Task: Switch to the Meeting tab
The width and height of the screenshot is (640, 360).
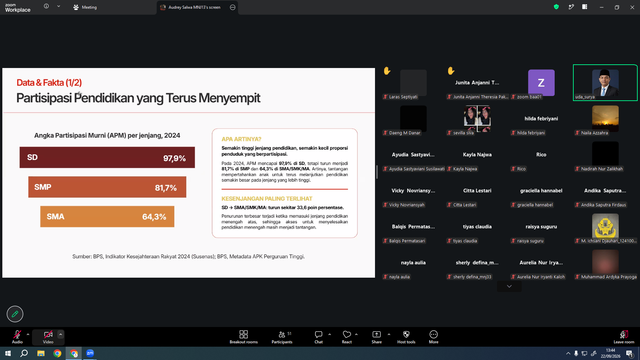Action: pyautogui.click(x=85, y=7)
